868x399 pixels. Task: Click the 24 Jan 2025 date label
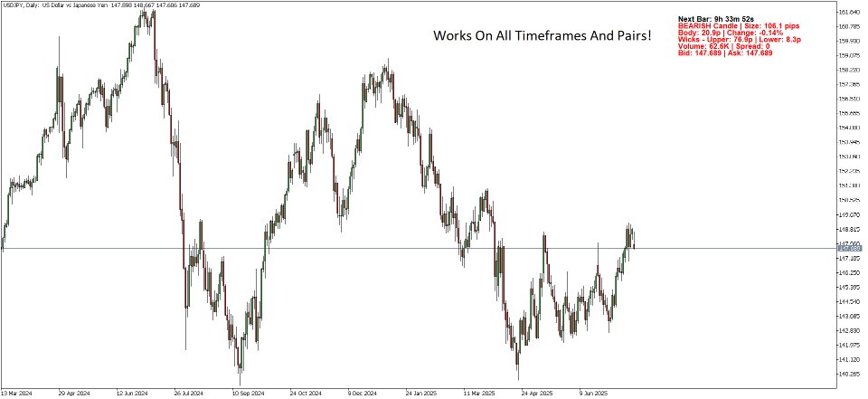420,392
